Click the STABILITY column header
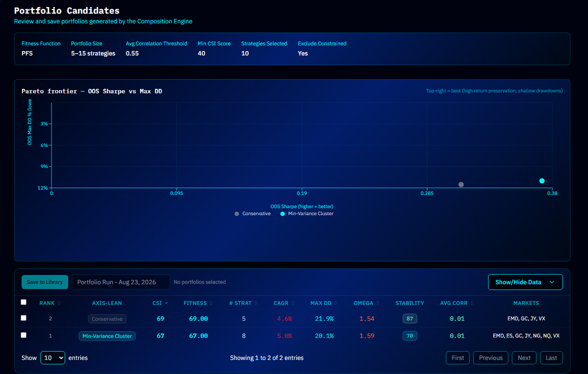The image size is (588, 374). point(410,303)
